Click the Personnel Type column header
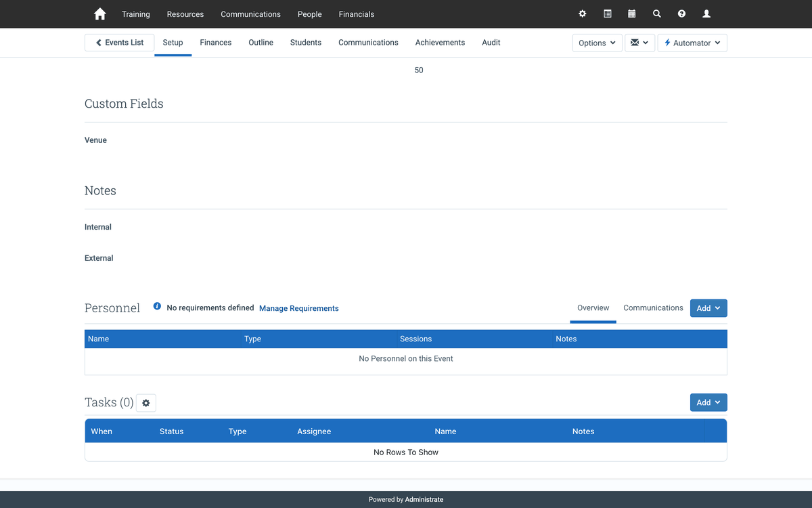Screen dimensions: 812x508 tap(319, 339)
